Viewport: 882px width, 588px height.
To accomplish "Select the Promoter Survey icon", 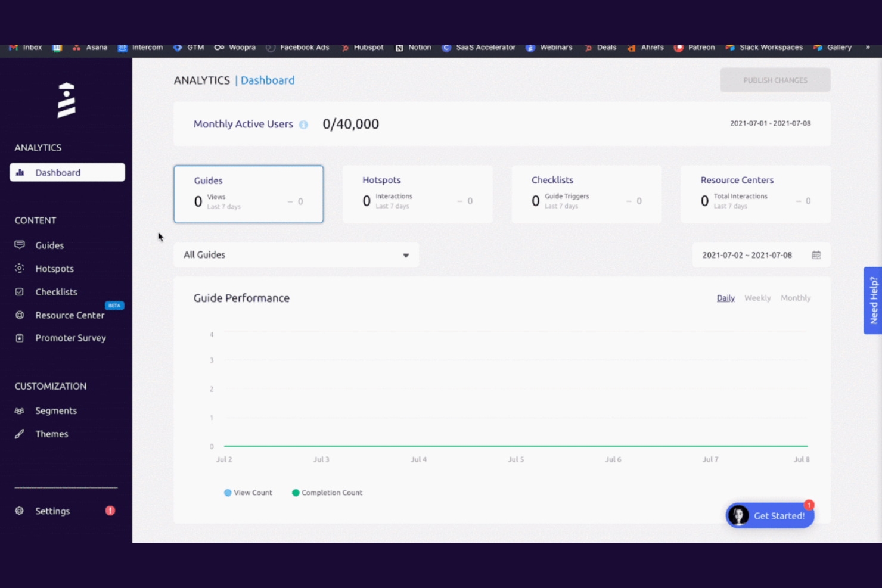I will pyautogui.click(x=20, y=338).
